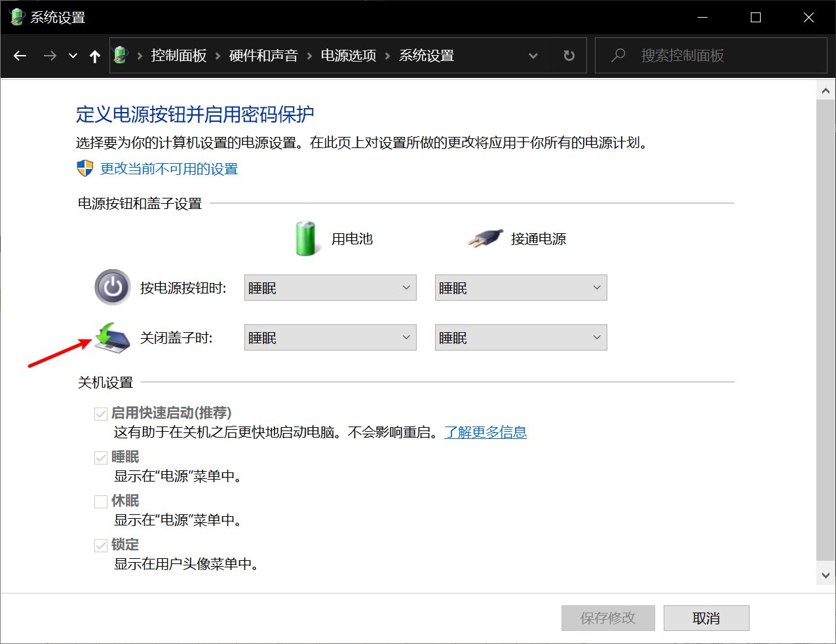Maximize the 系统设置 window
836x644 pixels.
tap(755, 18)
